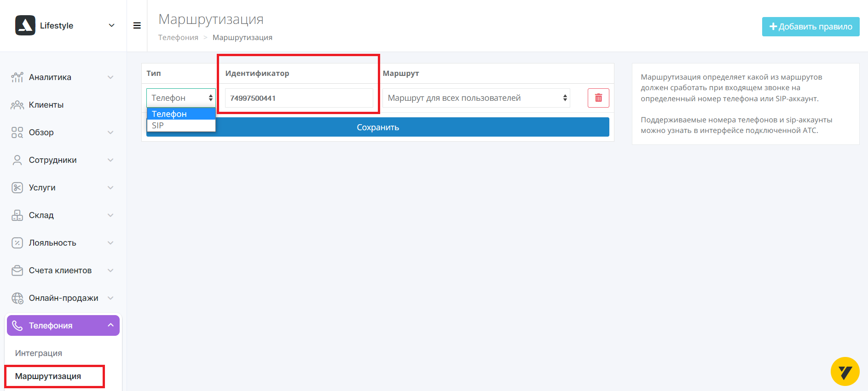Open Маршрутизация submenu item

[48, 376]
